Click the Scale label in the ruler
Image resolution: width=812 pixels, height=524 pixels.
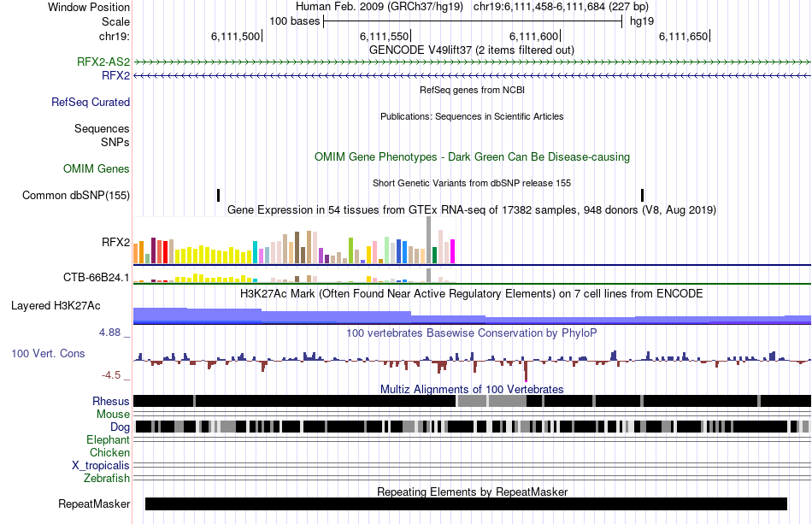click(115, 21)
